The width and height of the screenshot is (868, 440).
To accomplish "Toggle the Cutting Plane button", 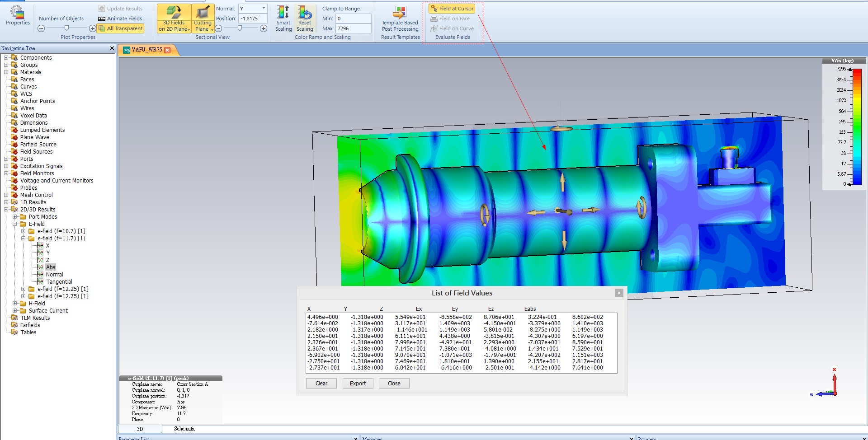I will (203, 19).
